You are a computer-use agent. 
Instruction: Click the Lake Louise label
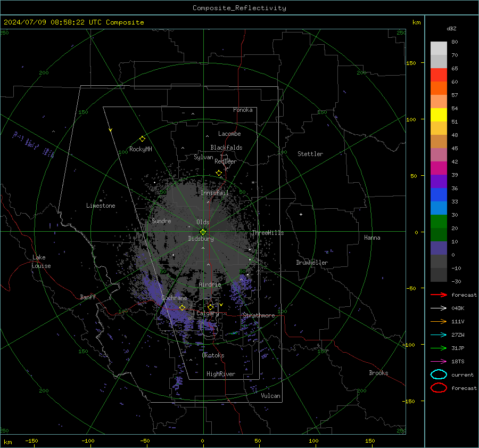coord(41,262)
